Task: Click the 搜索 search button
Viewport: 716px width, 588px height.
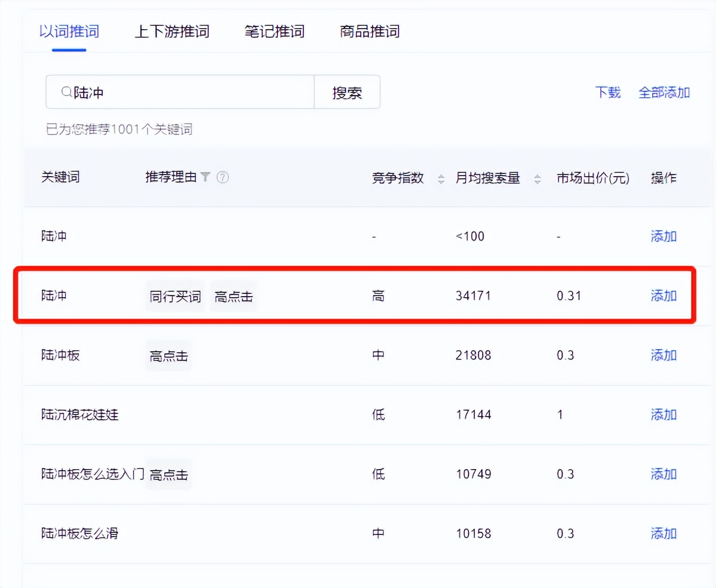Action: (347, 92)
